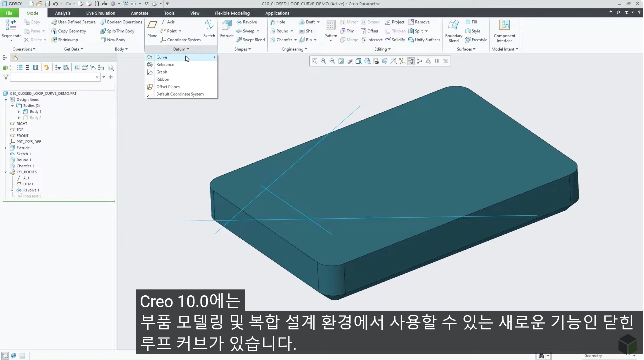The height and width of the screenshot is (360, 644).
Task: Click the Revolve tool
Action: coord(247,22)
